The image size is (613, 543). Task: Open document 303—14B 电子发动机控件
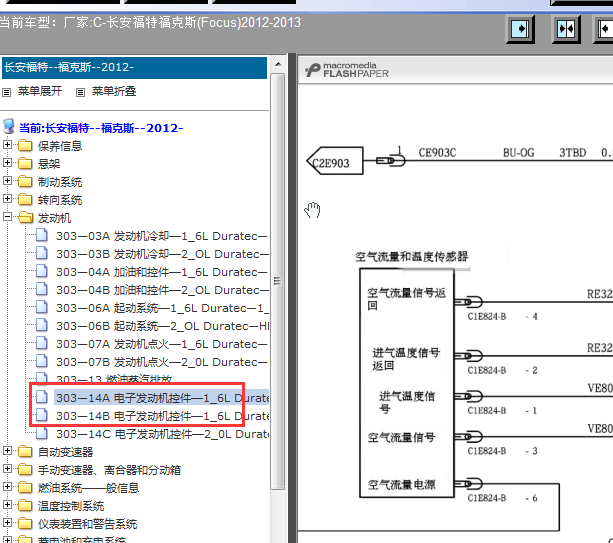click(x=162, y=416)
